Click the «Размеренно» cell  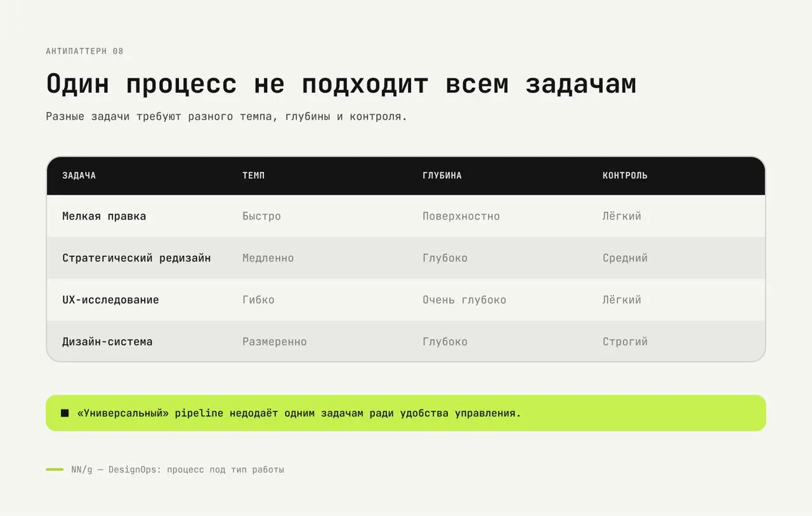click(x=275, y=342)
